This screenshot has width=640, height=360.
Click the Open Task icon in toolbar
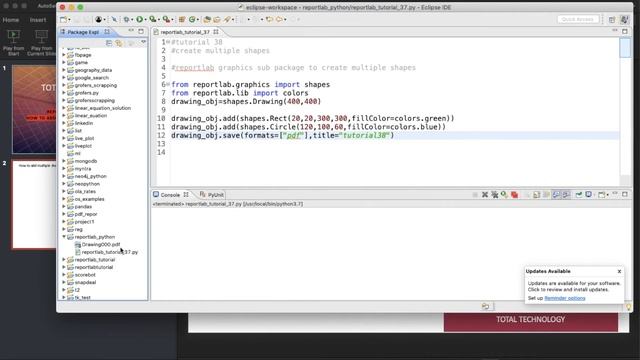coord(217,19)
